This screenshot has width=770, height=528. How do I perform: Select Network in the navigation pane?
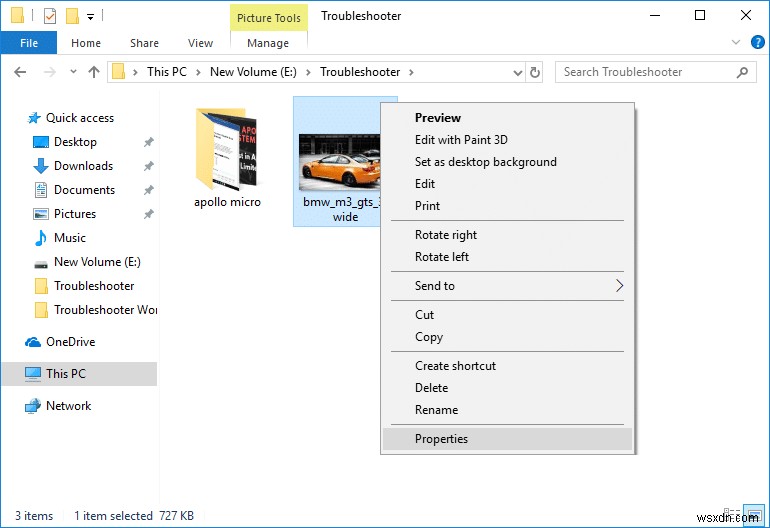coord(68,406)
